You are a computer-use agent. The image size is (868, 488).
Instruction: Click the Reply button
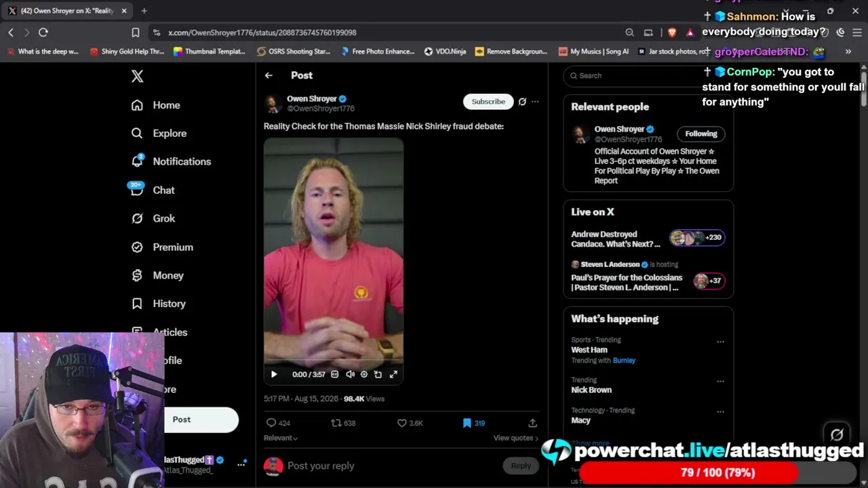[x=521, y=466]
